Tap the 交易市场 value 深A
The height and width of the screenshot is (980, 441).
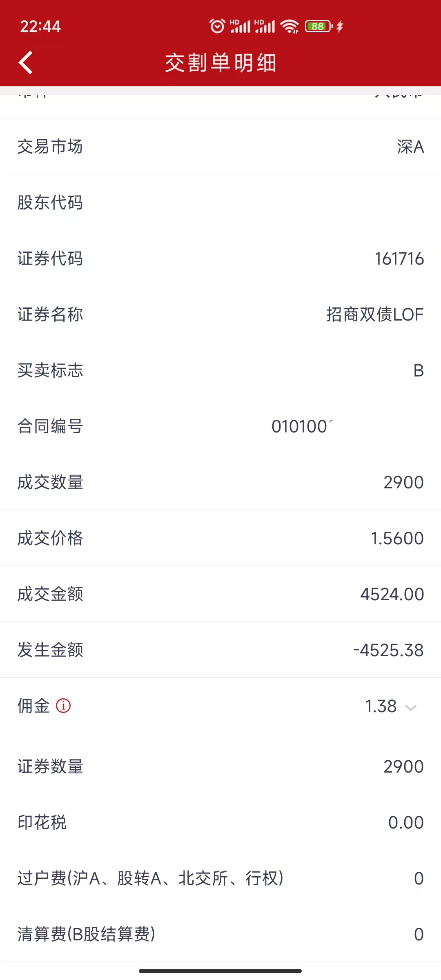point(410,147)
